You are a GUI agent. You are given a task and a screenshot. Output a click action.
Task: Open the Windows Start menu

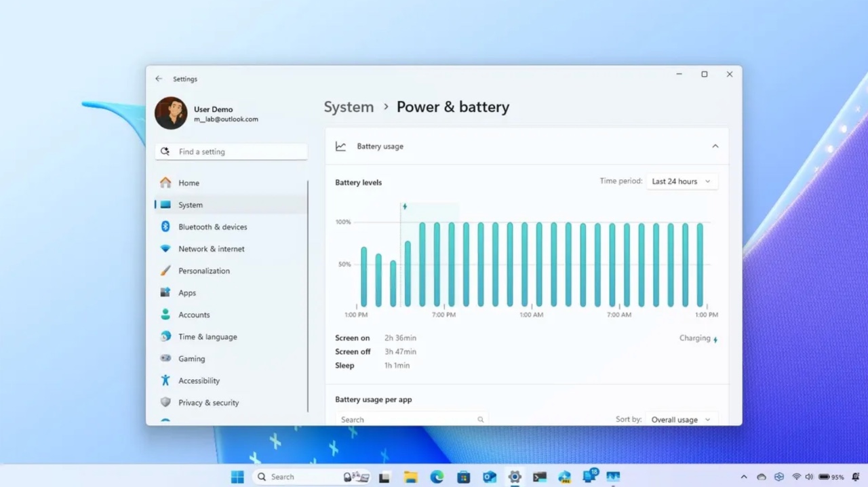[x=237, y=477]
